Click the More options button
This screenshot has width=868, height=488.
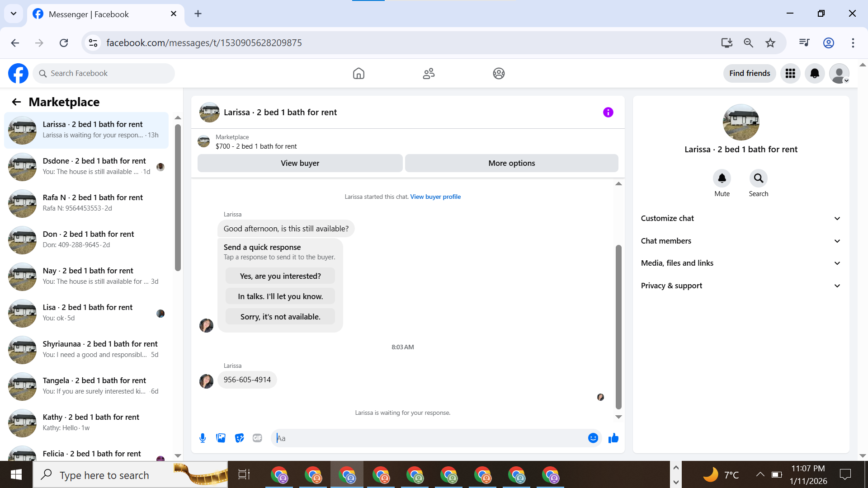pos(511,163)
